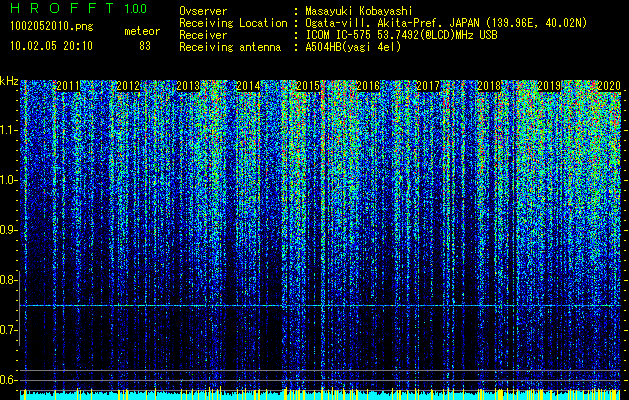629x400 pixels.
Task: Click the antenna A504HB(yagi 4el) text
Action: coord(353,47)
